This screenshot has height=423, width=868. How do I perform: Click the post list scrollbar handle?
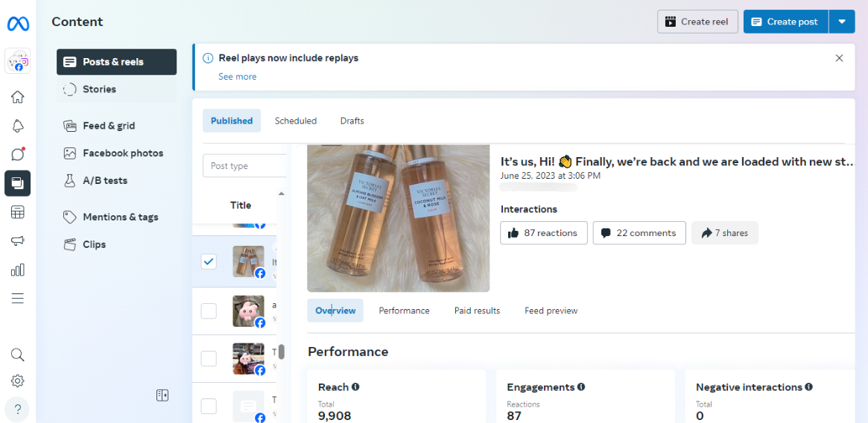[281, 352]
